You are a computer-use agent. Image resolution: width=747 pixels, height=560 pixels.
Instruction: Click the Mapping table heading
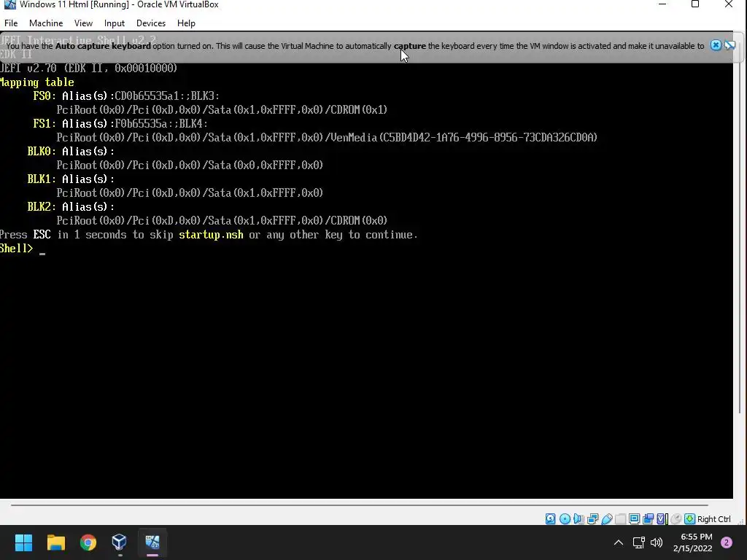[x=36, y=82]
